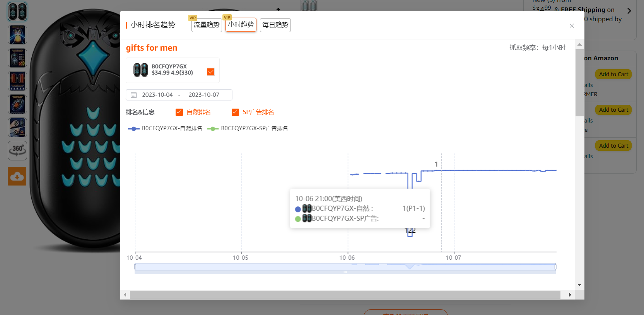
Task: Click the horizontal scrollbar left arrow
Action: [x=125, y=295]
